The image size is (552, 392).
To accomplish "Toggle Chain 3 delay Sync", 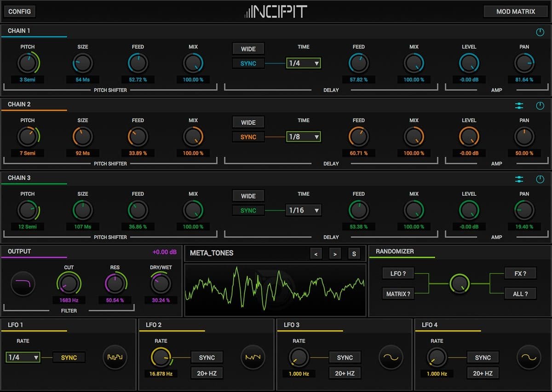I will 248,210.
